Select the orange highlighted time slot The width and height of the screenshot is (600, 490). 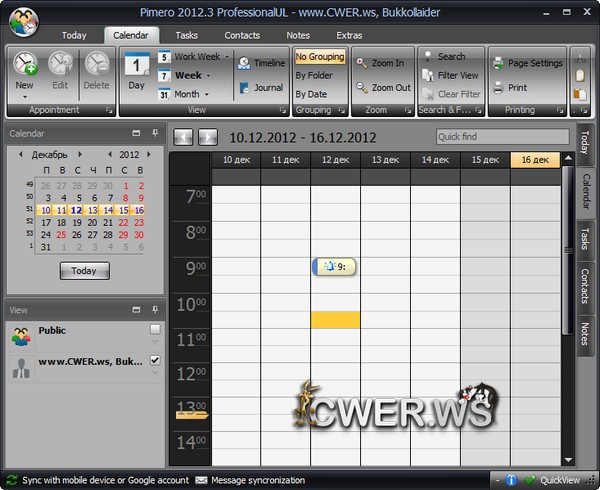tap(335, 319)
